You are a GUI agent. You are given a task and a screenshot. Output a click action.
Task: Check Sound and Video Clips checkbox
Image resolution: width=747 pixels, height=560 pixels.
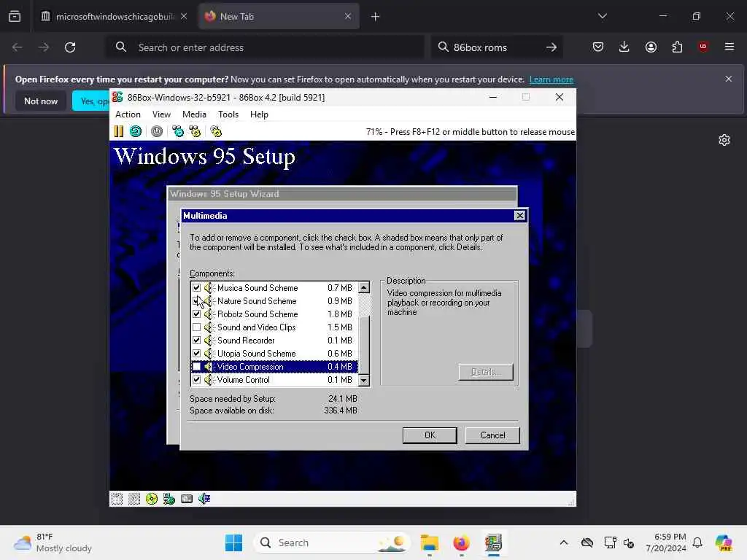[x=196, y=327]
